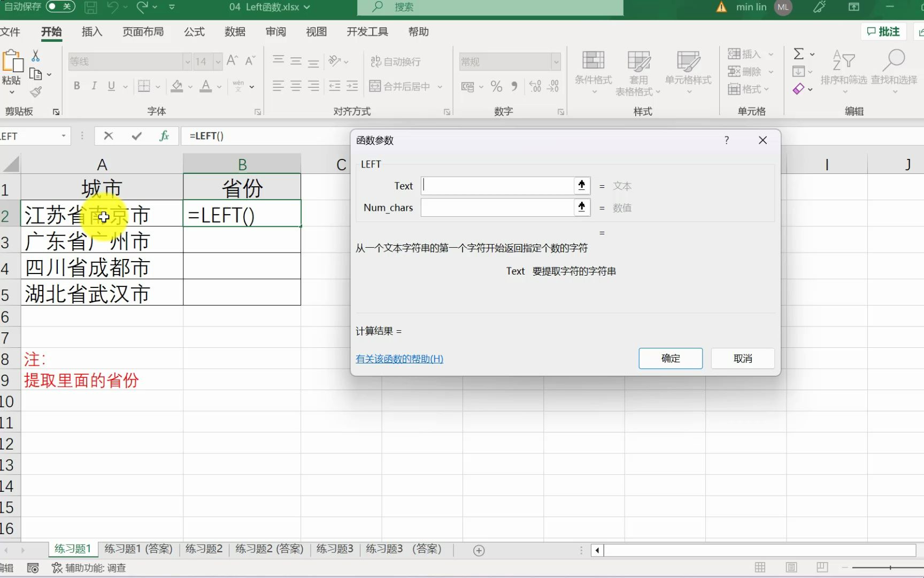Click the horizontal scrollbar left arrow

pos(597,550)
